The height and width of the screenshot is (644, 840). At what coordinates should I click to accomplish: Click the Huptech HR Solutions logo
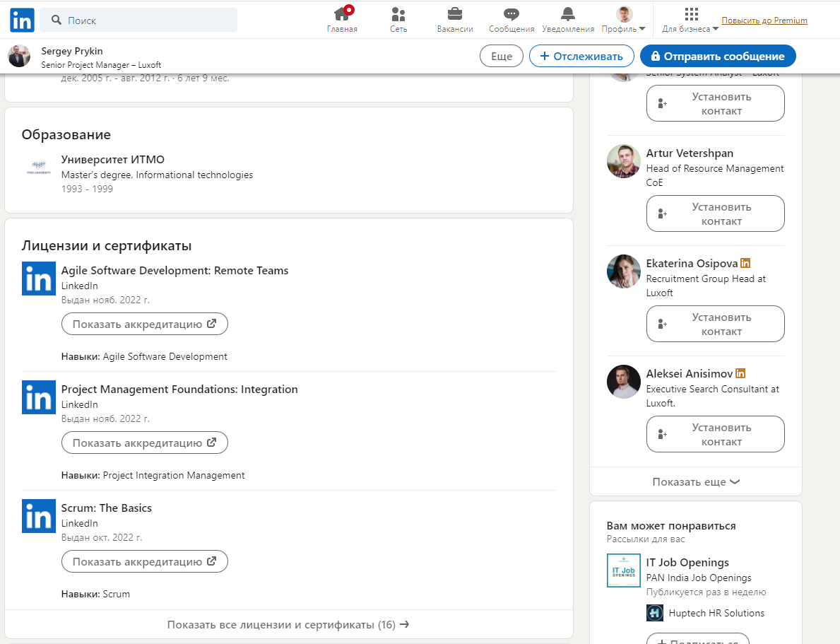655,613
